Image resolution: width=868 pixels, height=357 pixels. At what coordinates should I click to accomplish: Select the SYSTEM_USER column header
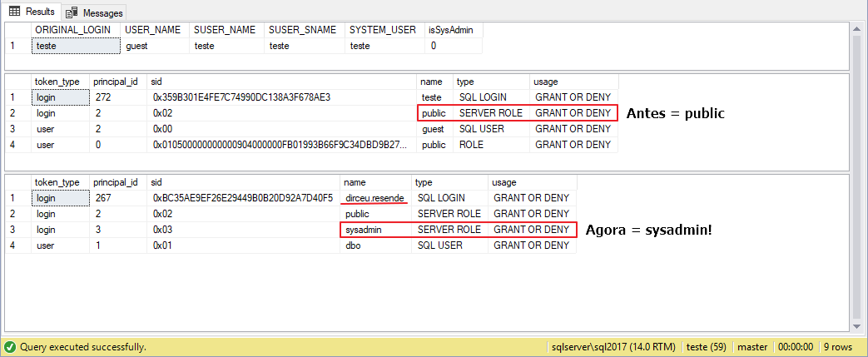point(384,30)
